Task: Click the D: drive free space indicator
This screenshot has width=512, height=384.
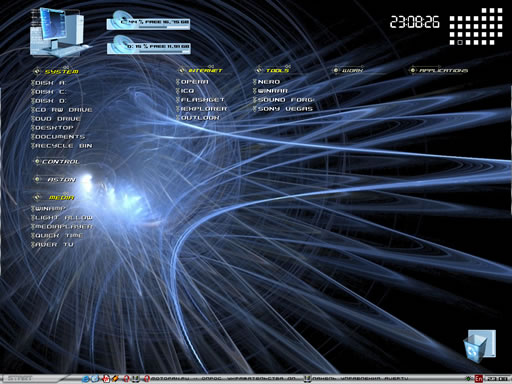Action: pos(148,45)
